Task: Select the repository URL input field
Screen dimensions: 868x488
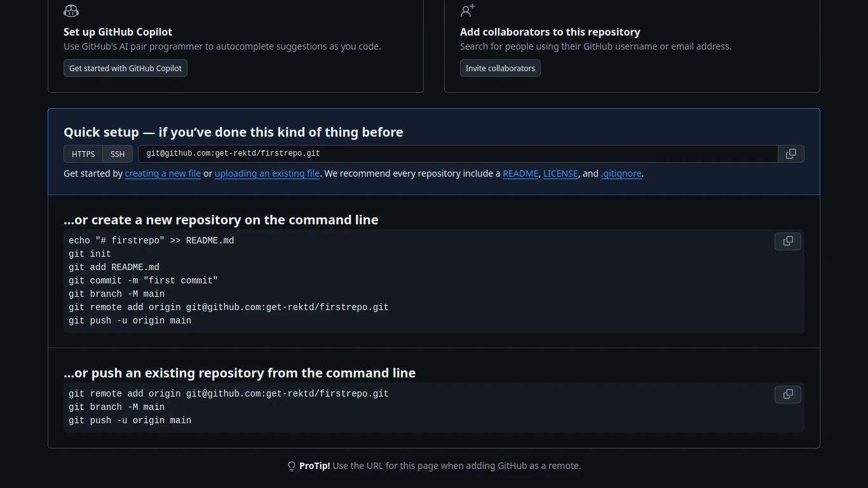Action: 458,153
